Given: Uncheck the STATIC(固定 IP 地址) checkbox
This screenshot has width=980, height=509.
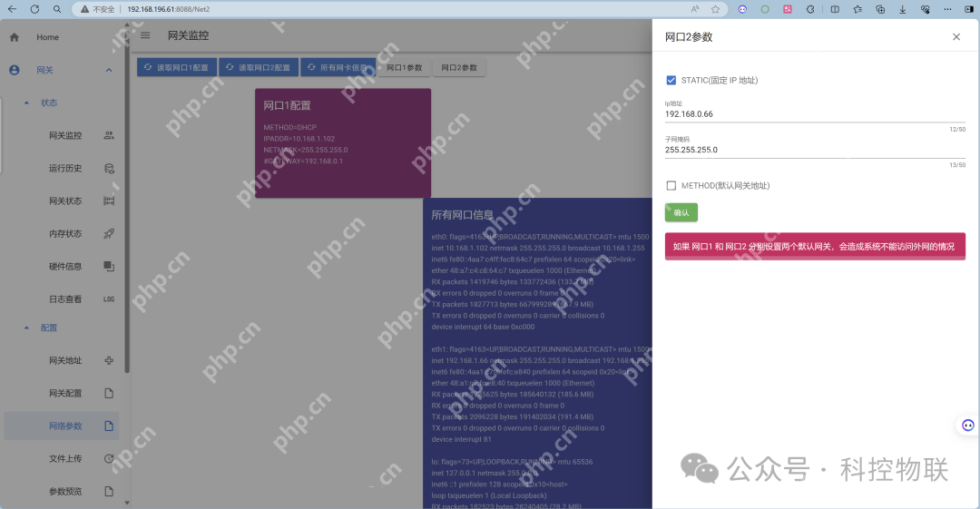Looking at the screenshot, I should click(671, 80).
